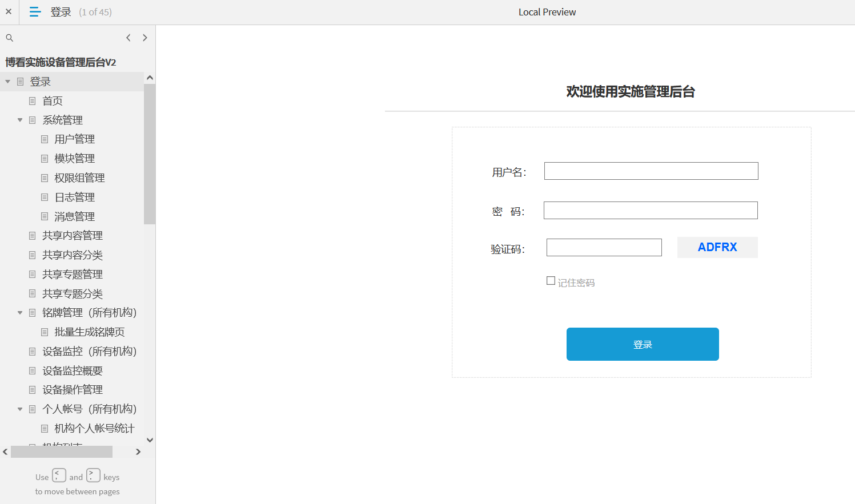855x504 pixels.
Task: Toggle the sitemap hamburger menu icon
Action: point(35,11)
